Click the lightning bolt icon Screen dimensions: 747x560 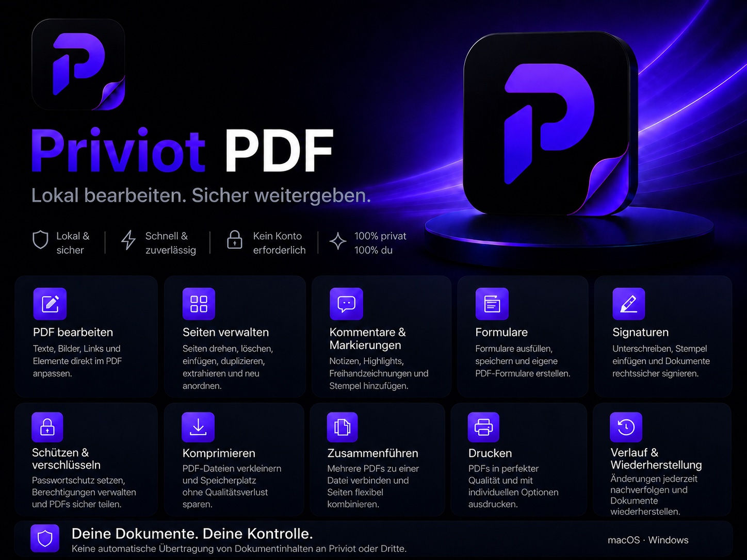128,240
